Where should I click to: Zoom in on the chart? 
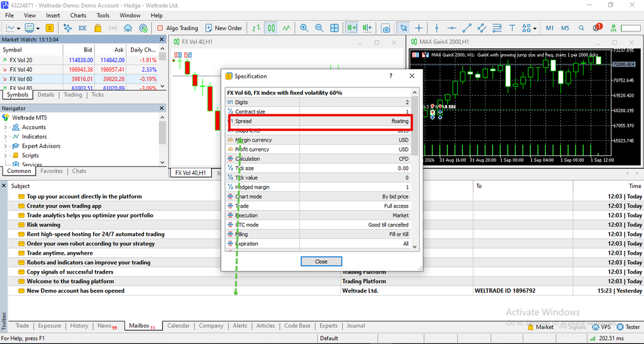(304, 28)
